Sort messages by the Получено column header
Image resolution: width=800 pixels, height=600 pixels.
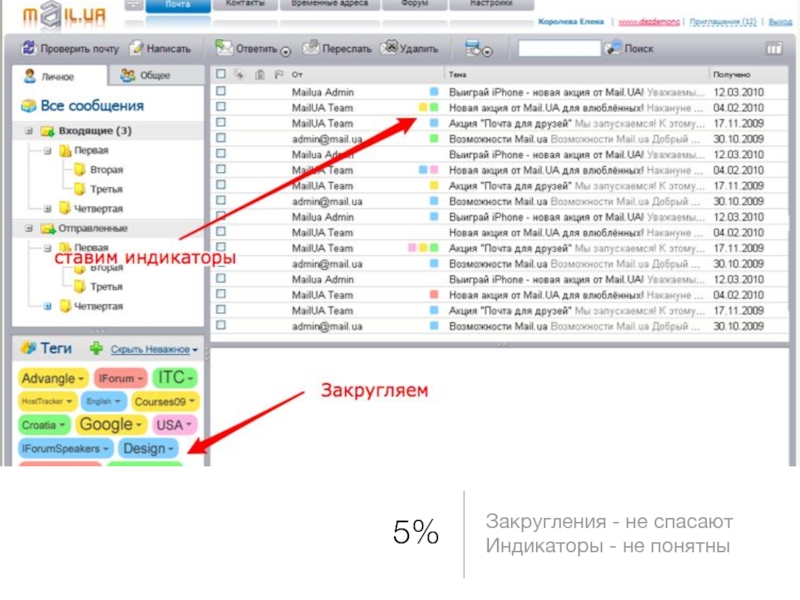click(731, 74)
